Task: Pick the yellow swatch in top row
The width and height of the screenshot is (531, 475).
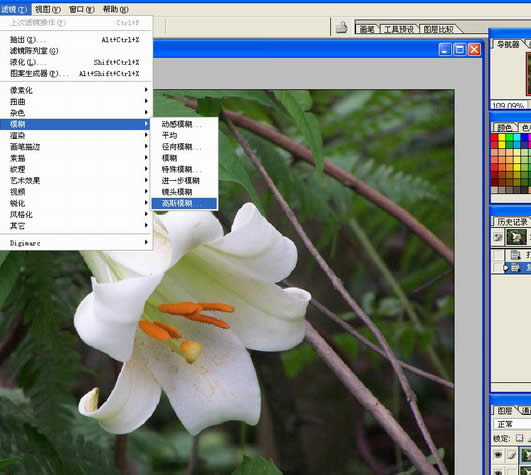Action: tap(502, 137)
